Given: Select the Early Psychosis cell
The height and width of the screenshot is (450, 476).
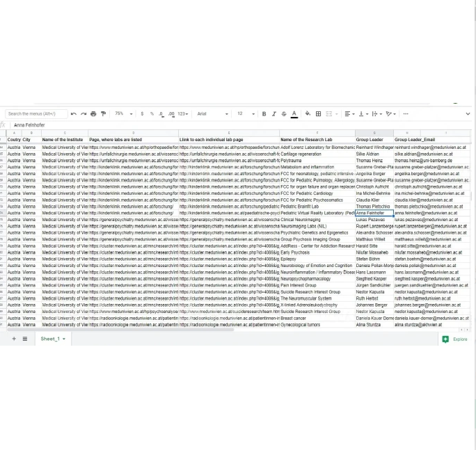Looking at the screenshot, I should tap(317, 252).
